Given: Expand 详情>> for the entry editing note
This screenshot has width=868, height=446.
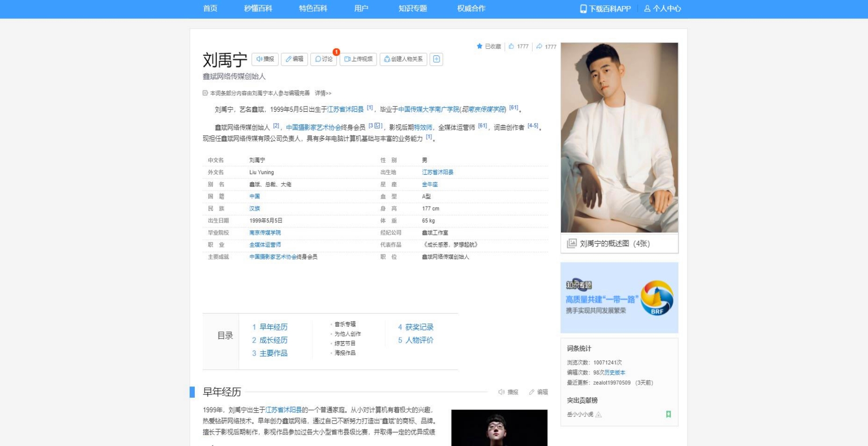Looking at the screenshot, I should [x=323, y=93].
